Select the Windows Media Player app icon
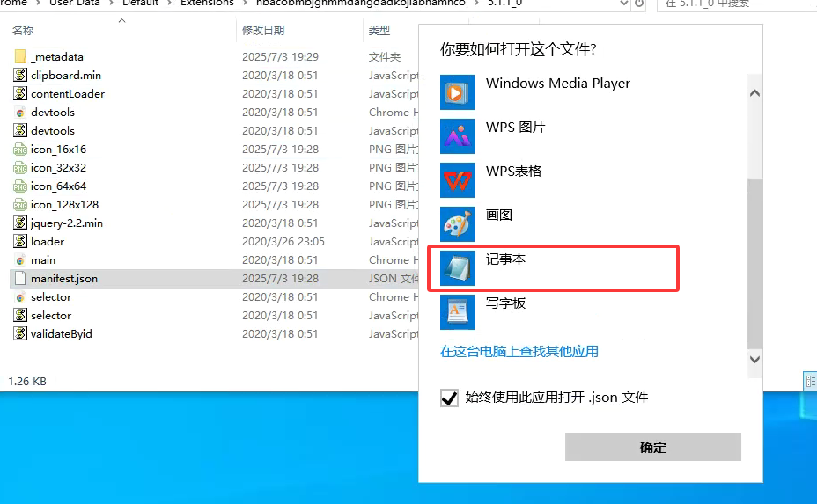817x504 pixels. [458, 92]
